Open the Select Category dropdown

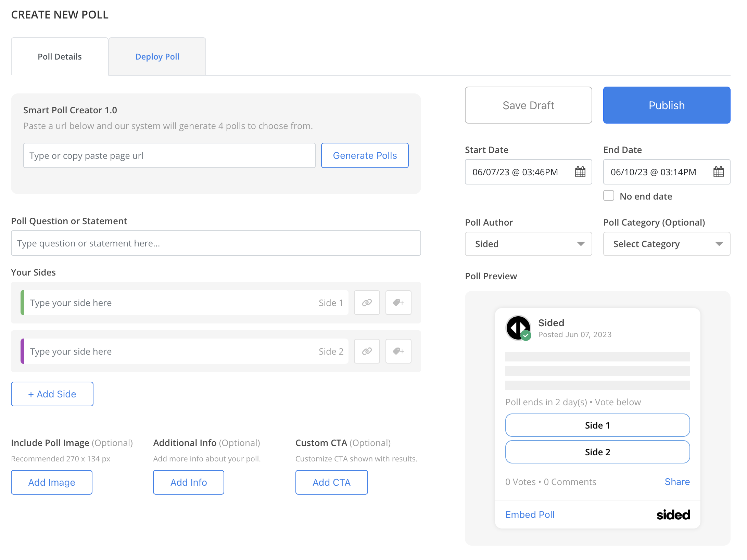point(667,244)
